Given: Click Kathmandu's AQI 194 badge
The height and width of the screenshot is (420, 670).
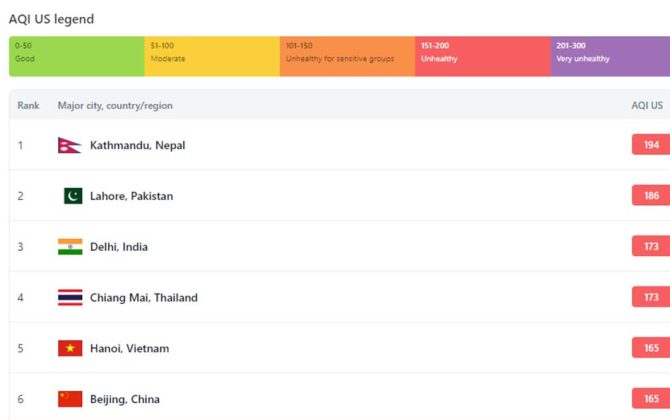Looking at the screenshot, I should tap(651, 145).
